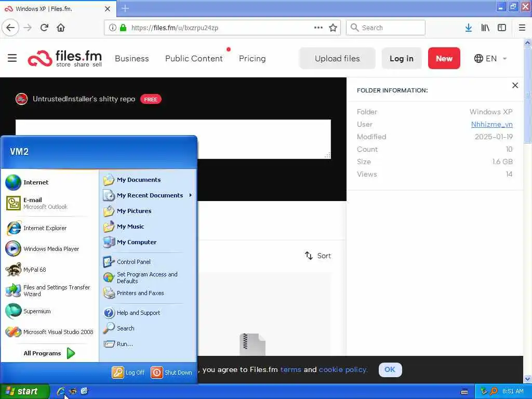Launch Supermium from Start menu
Viewport: 532px width, 399px height.
(28, 311)
